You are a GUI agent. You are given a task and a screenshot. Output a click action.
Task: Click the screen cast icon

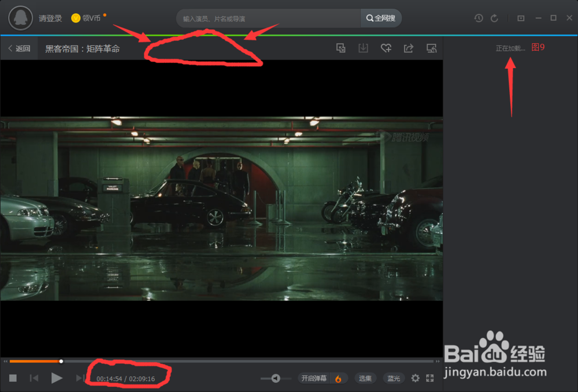coord(431,48)
